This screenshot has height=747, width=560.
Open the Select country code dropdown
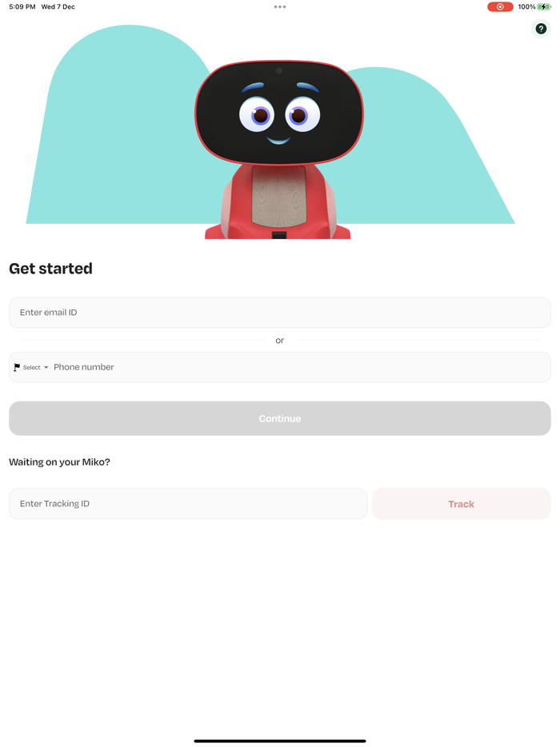pyautogui.click(x=31, y=367)
